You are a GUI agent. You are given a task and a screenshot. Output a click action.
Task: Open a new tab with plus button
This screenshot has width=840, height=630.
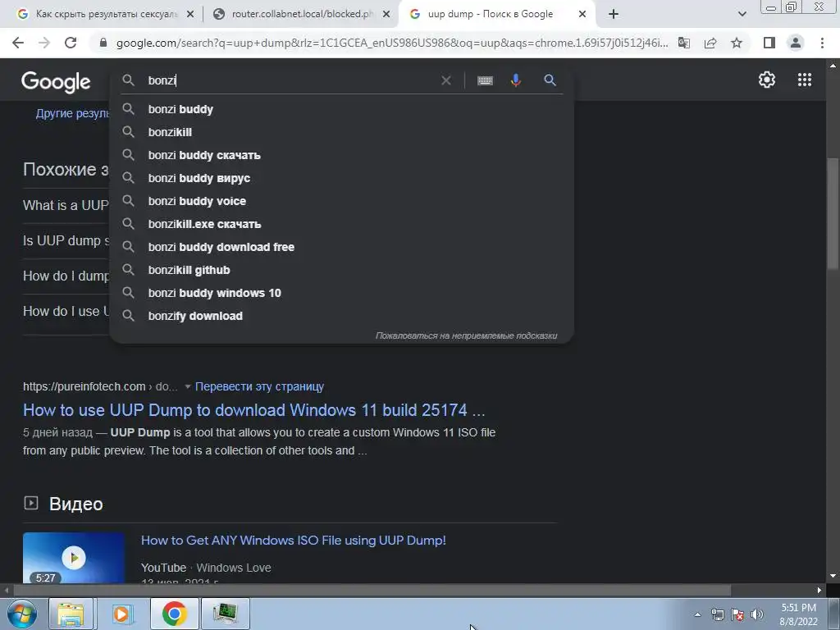(614, 14)
